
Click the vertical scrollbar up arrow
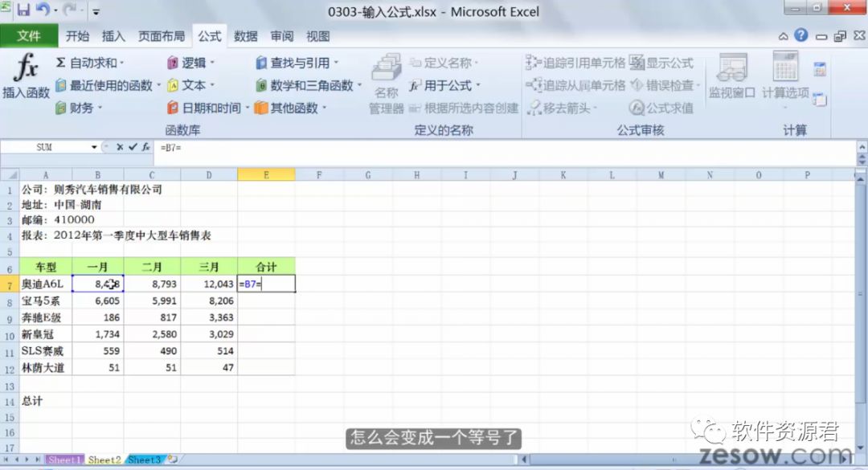point(862,178)
